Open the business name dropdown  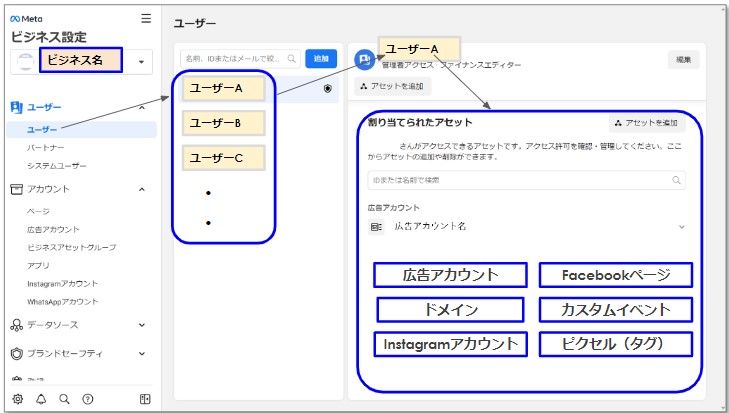coord(141,62)
